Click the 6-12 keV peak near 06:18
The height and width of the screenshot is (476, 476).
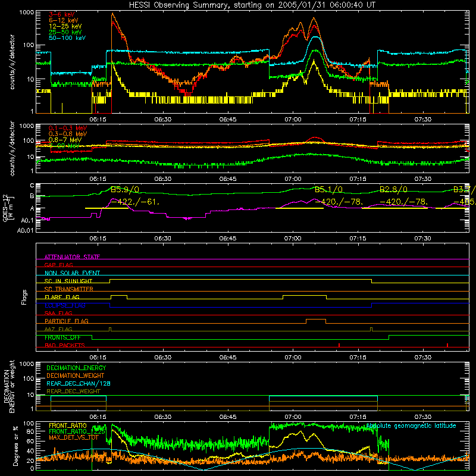tap(112, 14)
